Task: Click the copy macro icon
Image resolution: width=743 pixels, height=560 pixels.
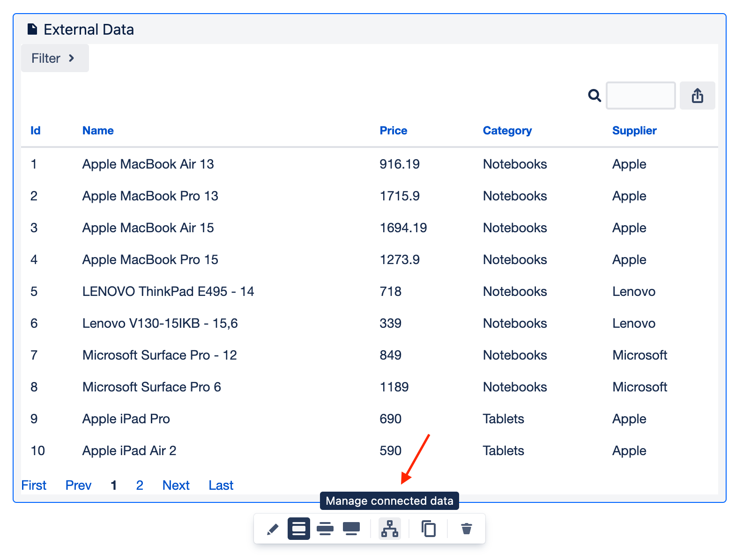Action: [x=428, y=529]
